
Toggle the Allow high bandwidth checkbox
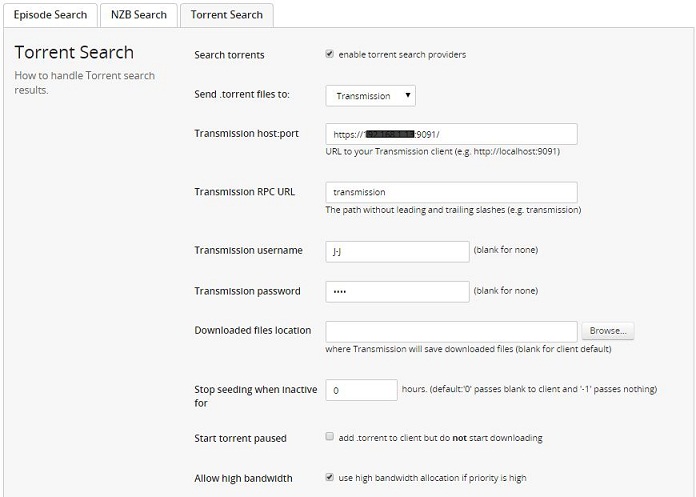(x=330, y=478)
